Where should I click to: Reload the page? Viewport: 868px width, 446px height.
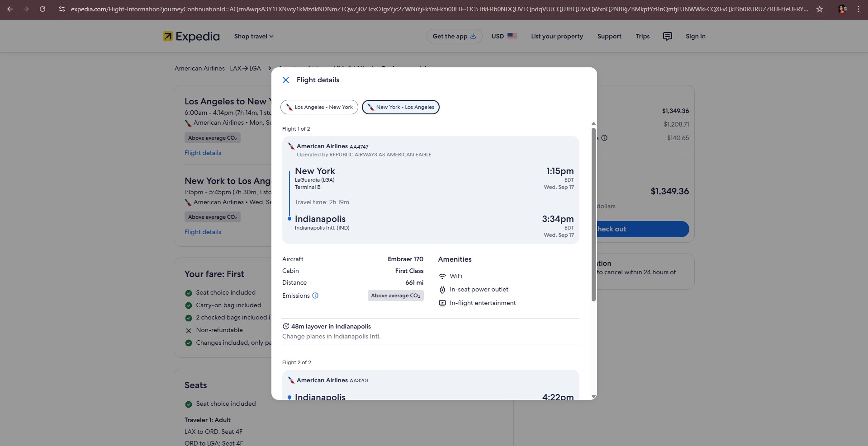tap(43, 9)
